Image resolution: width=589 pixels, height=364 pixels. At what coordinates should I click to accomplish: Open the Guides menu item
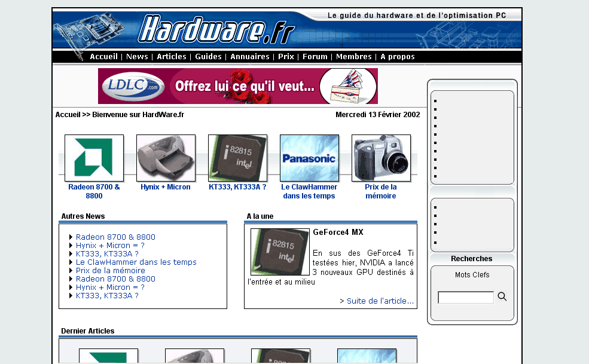click(208, 56)
